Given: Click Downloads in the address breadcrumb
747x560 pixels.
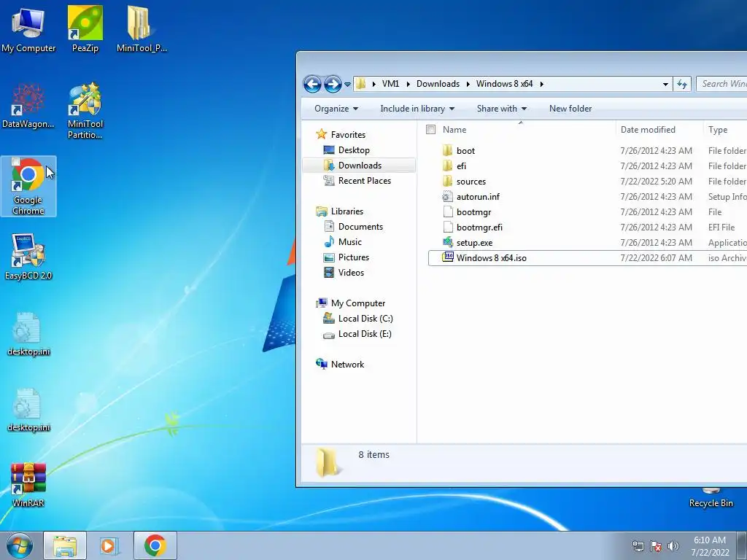Looking at the screenshot, I should point(438,84).
